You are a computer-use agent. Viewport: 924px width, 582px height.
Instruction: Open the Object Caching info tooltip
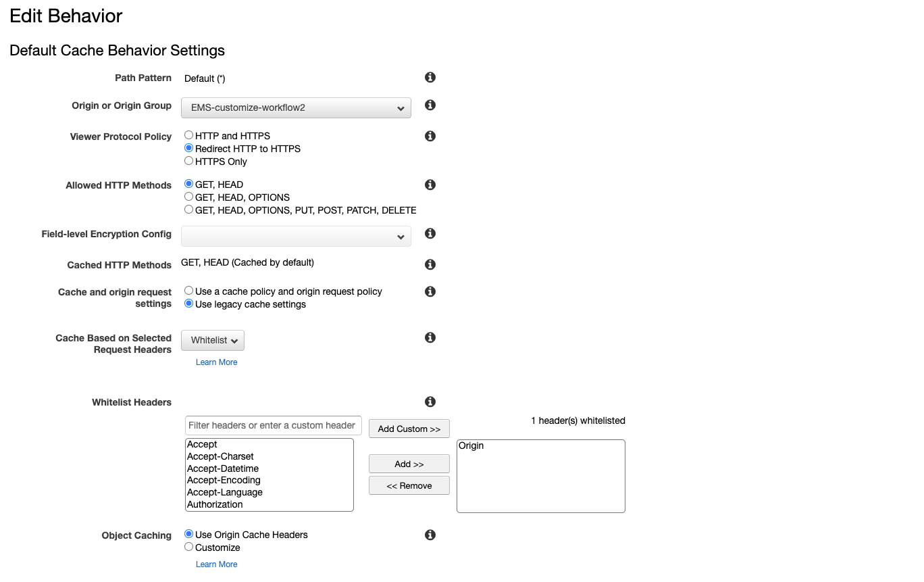[430, 534]
